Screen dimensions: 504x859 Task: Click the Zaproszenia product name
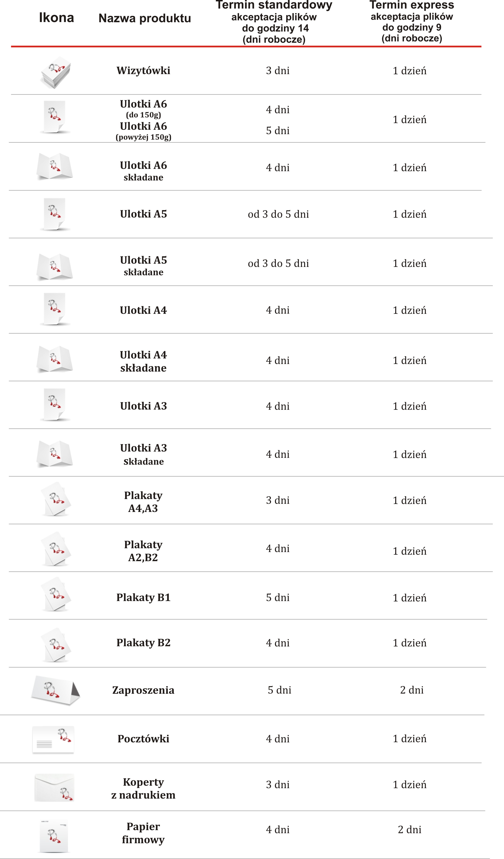click(143, 690)
